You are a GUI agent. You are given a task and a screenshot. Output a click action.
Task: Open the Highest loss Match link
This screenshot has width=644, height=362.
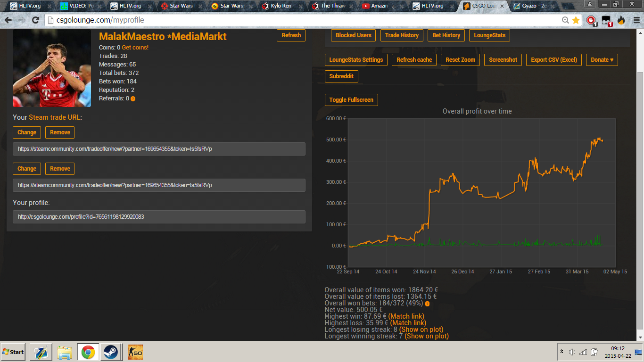pos(408,323)
